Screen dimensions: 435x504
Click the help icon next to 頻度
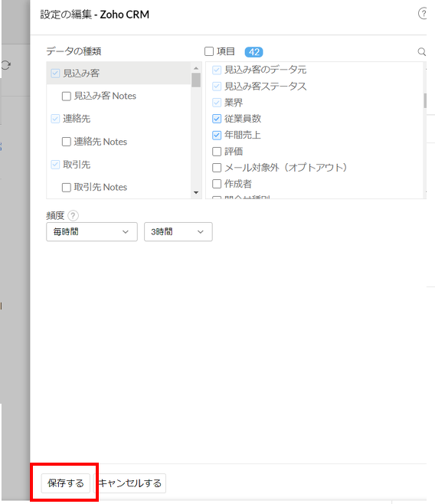point(74,215)
